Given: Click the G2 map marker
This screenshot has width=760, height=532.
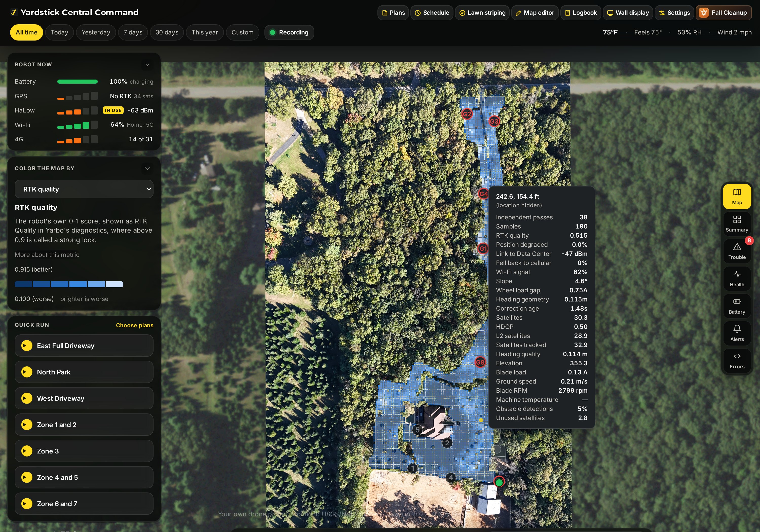Looking at the screenshot, I should click(467, 114).
